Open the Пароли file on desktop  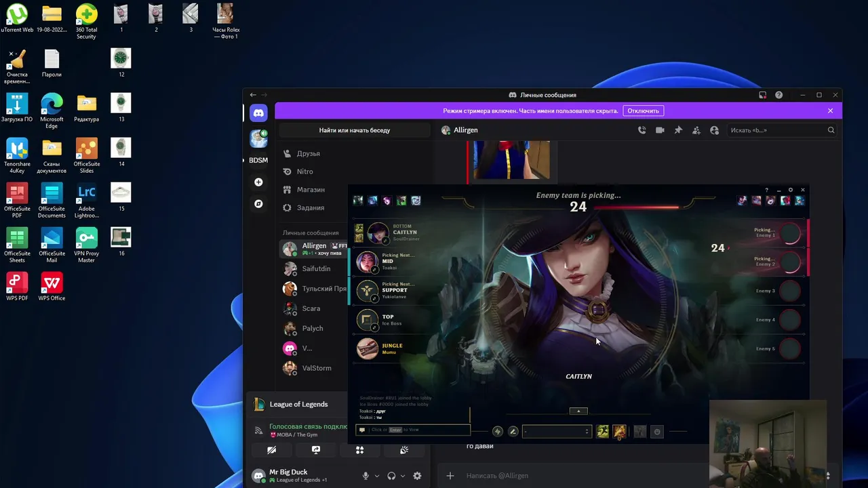[52, 63]
